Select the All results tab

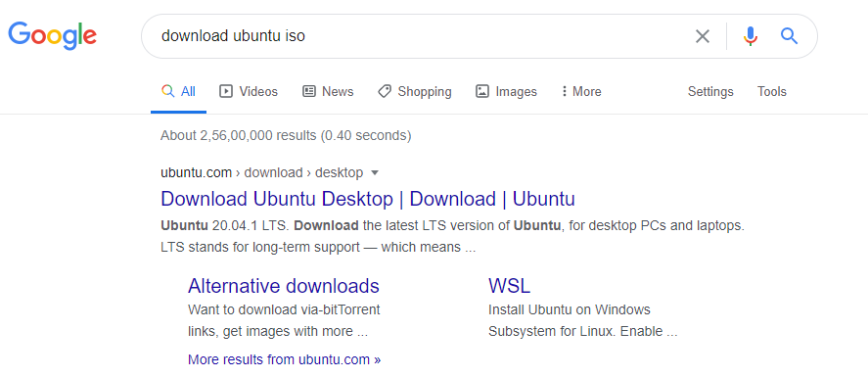(x=178, y=91)
